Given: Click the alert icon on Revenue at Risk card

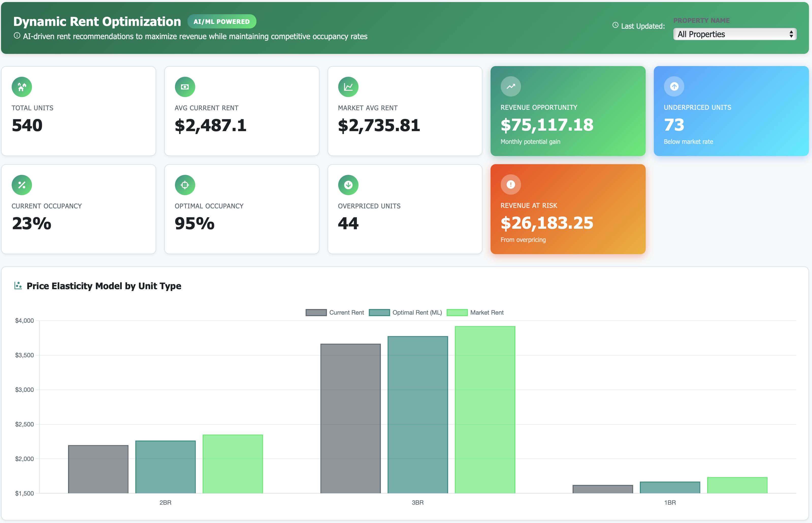Looking at the screenshot, I should [x=511, y=184].
